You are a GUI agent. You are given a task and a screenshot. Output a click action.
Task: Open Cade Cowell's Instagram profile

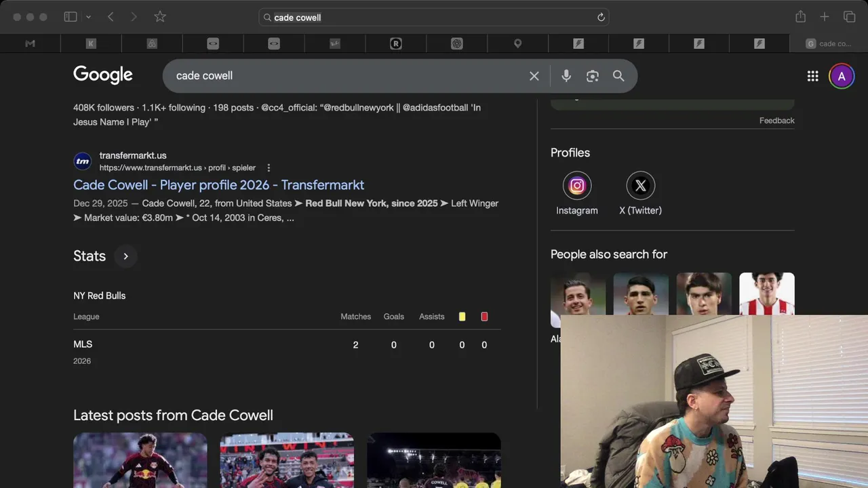click(577, 193)
